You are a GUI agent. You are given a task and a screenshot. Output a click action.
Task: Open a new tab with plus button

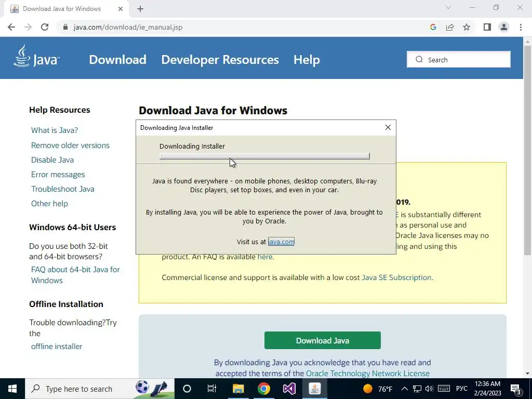coord(140,9)
